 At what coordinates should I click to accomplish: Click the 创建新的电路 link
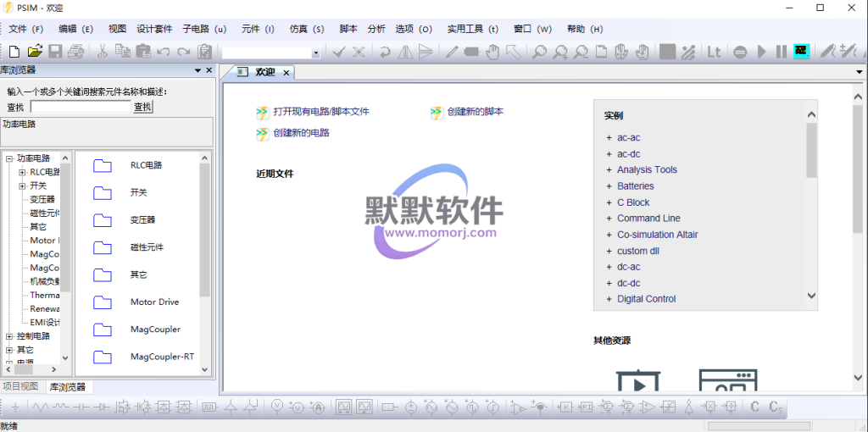[x=301, y=133]
